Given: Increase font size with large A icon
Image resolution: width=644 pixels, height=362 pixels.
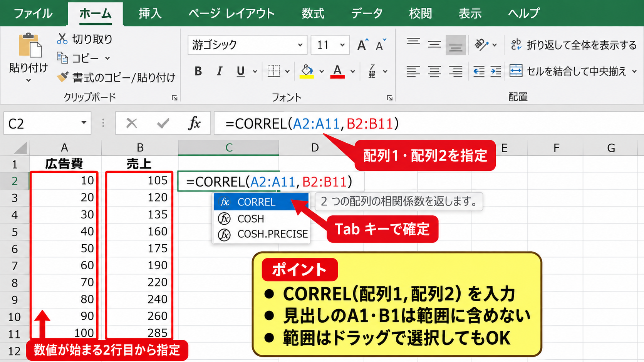Looking at the screenshot, I should click(x=362, y=45).
